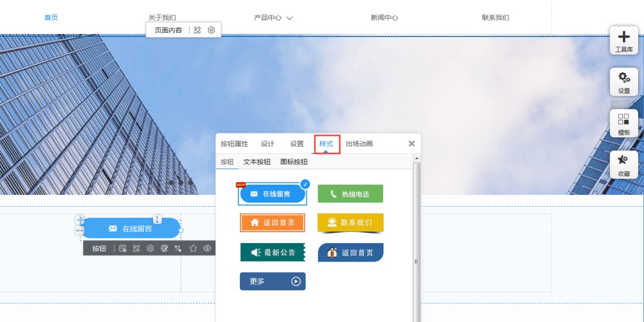This screenshot has height=322, width=644.
Task: Switch to the 文本按钮 sub-tab
Action: click(x=257, y=162)
